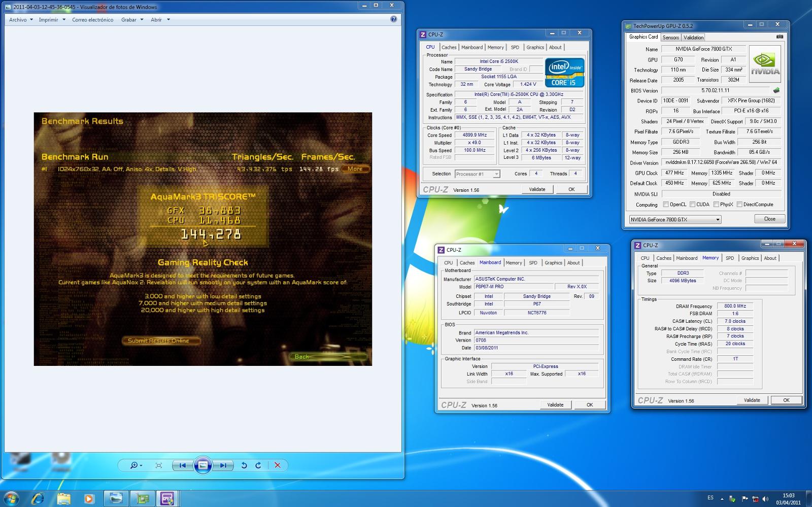
Task: Switch to Photo Viewer taskbar button
Action: click(116, 499)
